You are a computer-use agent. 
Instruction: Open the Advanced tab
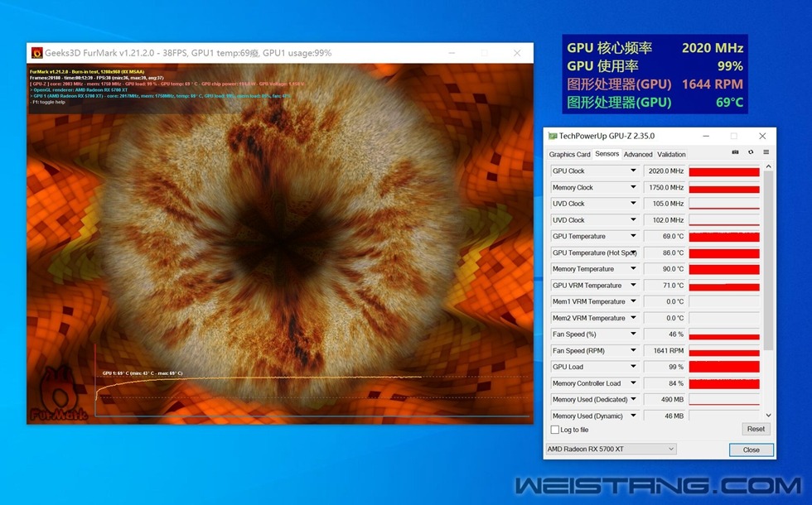click(x=638, y=154)
